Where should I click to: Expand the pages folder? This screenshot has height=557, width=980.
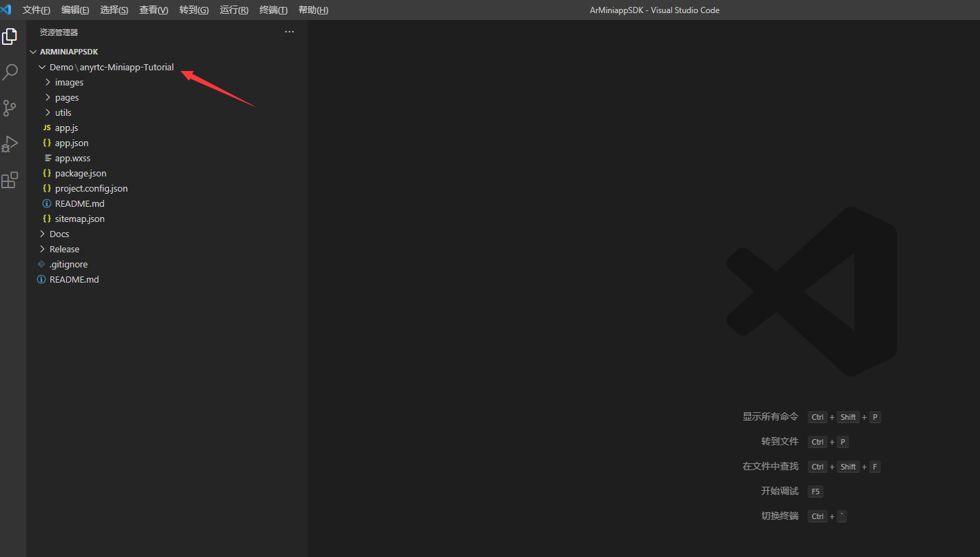pos(67,97)
